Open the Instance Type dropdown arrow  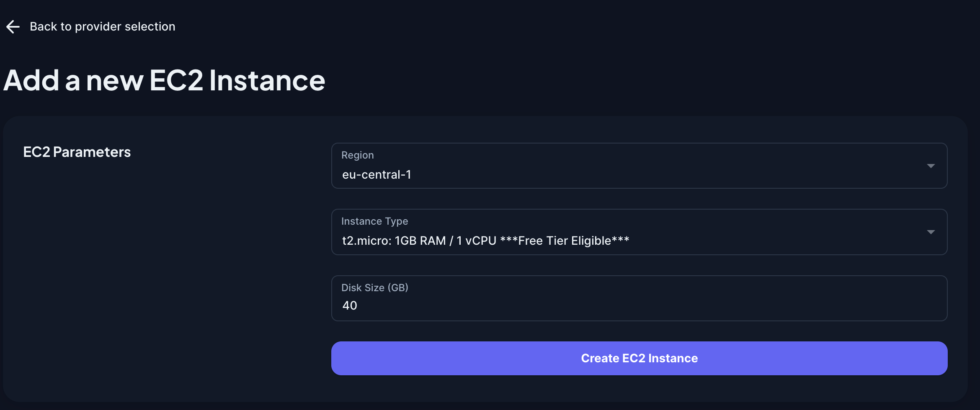click(931, 232)
